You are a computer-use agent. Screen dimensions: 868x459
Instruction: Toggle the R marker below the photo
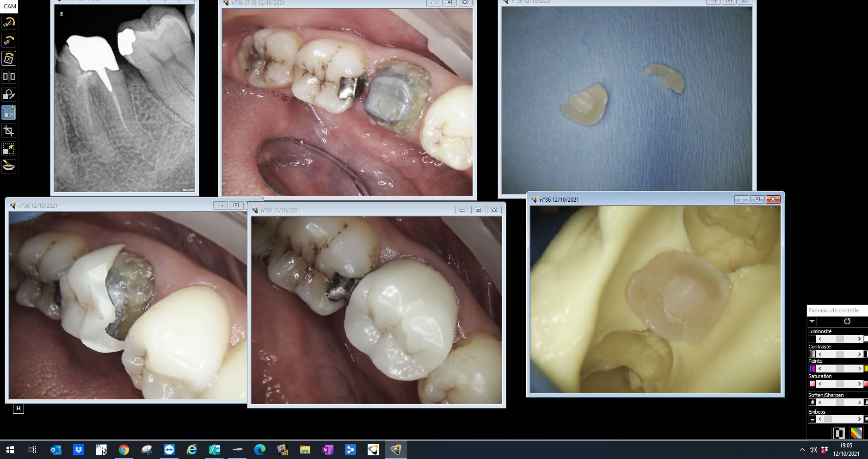coord(18,409)
